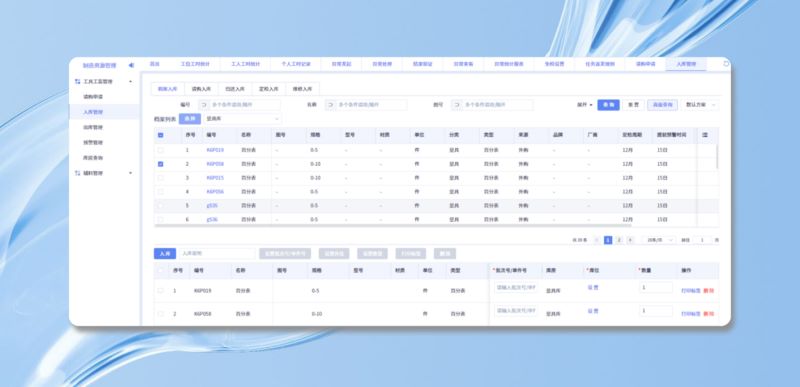Screen dimensions: 800x387
Task: Check the row with code g535
Action: click(161, 205)
